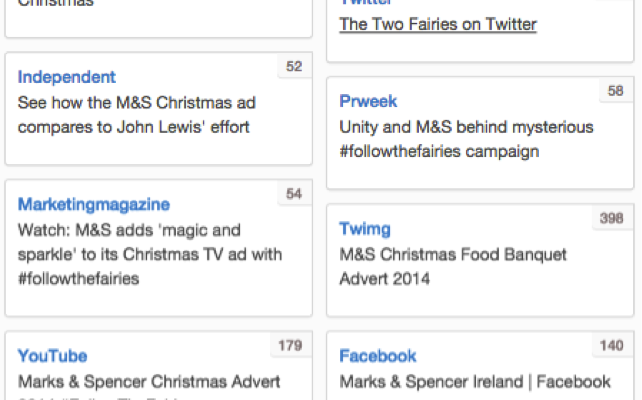
Task: Click the 58 count badge on Prweek card
Action: click(615, 91)
